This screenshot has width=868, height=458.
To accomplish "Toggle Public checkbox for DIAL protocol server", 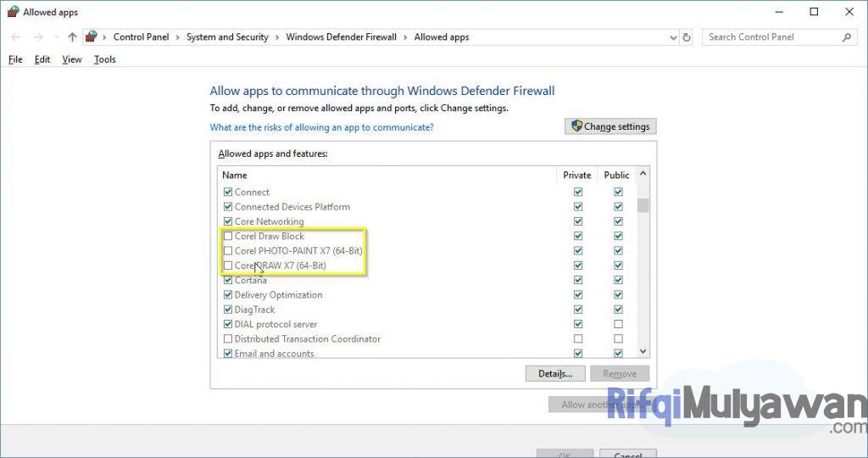I will tap(618, 324).
